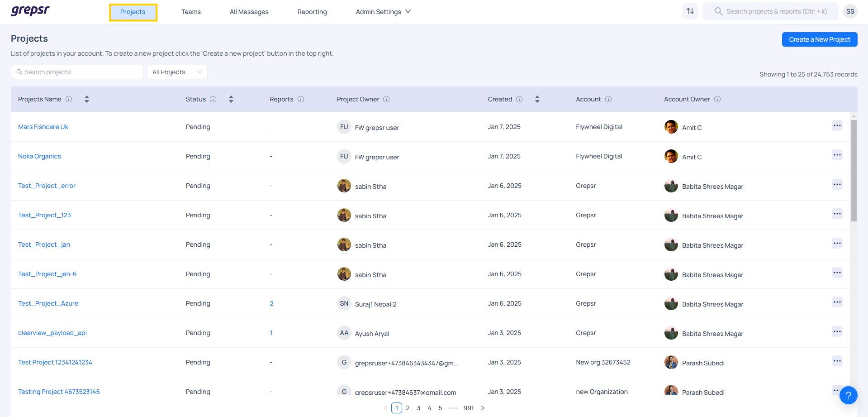
Task: Expand the All Projects filter dropdown
Action: [177, 72]
